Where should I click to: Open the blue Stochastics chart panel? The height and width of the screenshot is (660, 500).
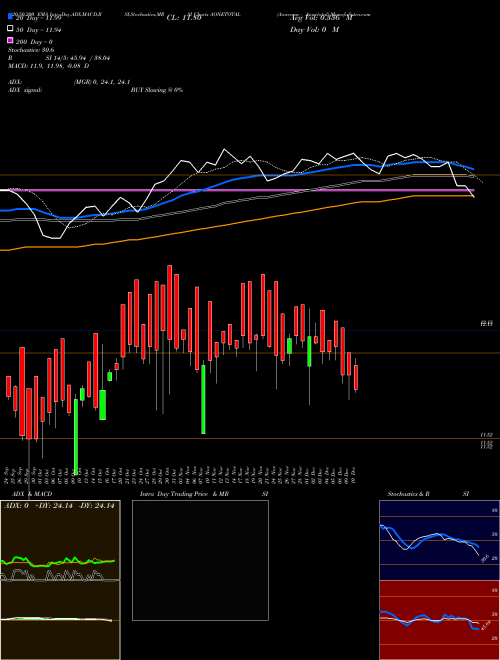[x=439, y=540]
